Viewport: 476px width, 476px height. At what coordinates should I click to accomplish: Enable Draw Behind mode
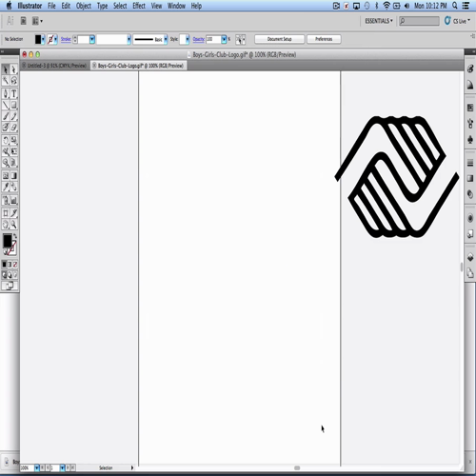pos(10,275)
